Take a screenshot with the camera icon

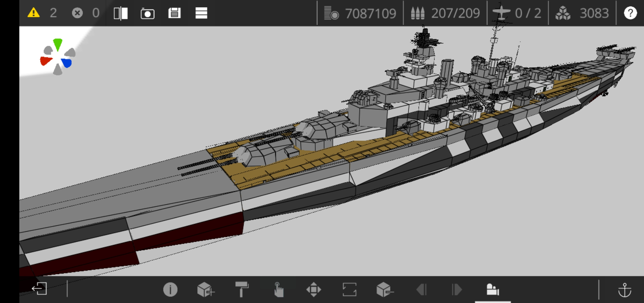[x=148, y=13]
